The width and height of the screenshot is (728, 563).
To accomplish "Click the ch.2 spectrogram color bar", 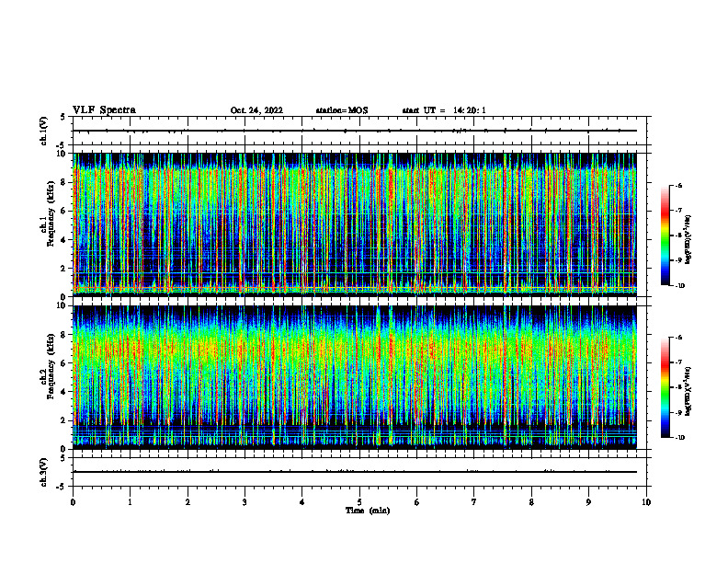I will pos(665,387).
